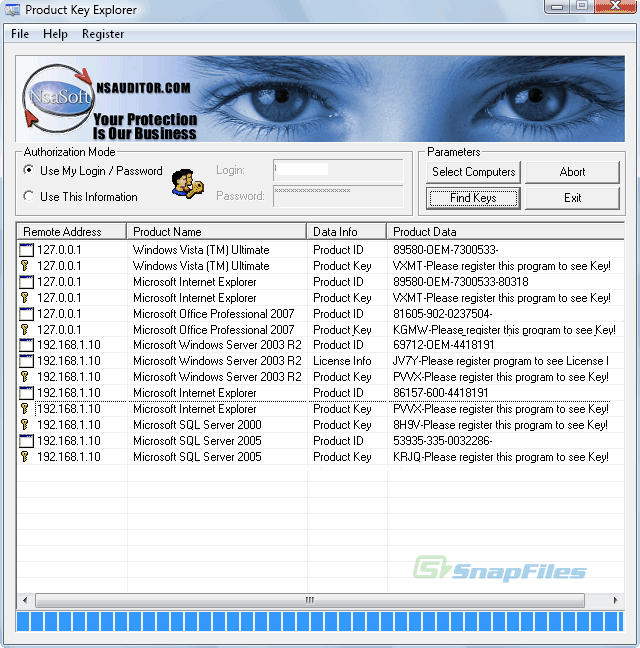The height and width of the screenshot is (648, 640).
Task: Click the Data Info column header
Action: point(347,231)
